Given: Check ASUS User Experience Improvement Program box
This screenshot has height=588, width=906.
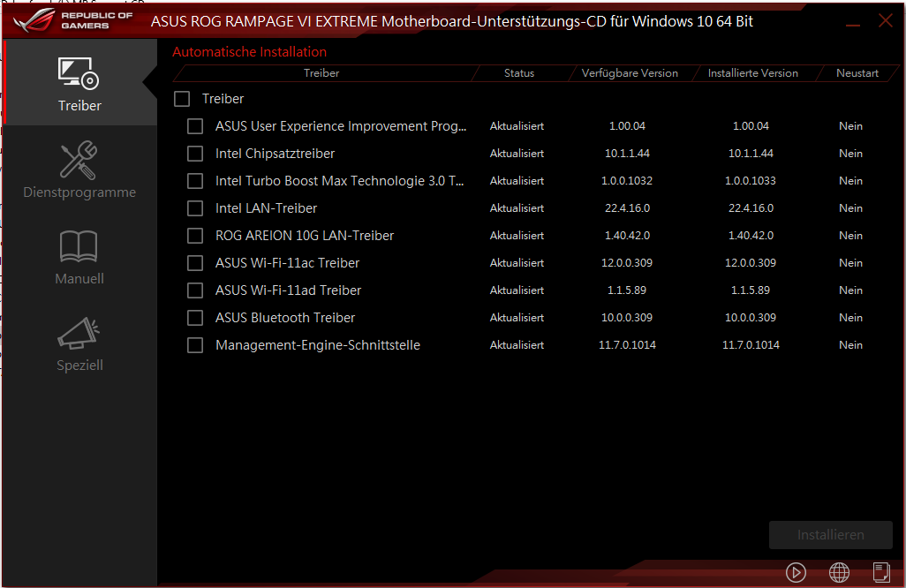Looking at the screenshot, I should click(x=195, y=126).
